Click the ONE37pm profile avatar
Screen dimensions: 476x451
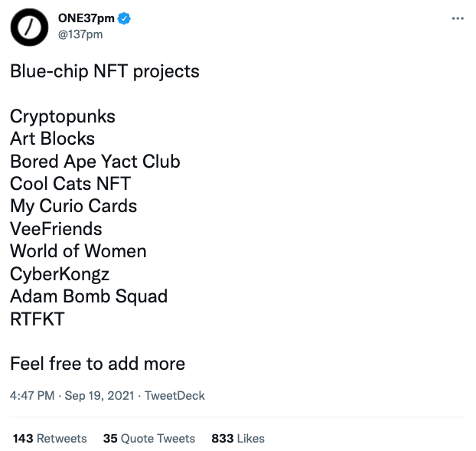pyautogui.click(x=28, y=27)
